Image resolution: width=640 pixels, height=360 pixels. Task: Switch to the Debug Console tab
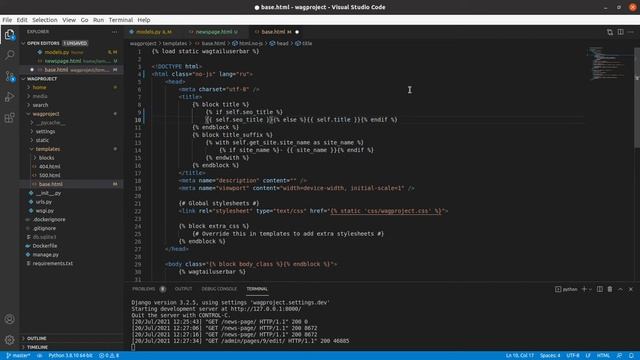pyautogui.click(x=219, y=289)
